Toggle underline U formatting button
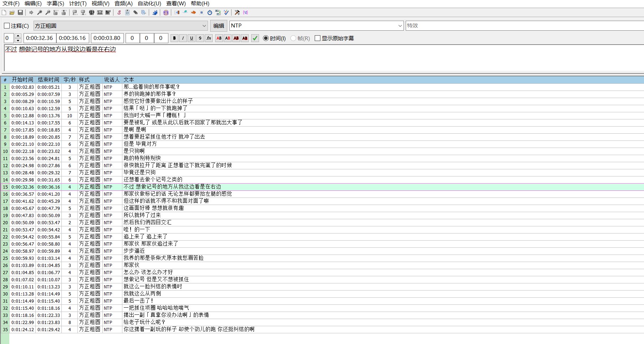The height and width of the screenshot is (344, 644). point(192,38)
